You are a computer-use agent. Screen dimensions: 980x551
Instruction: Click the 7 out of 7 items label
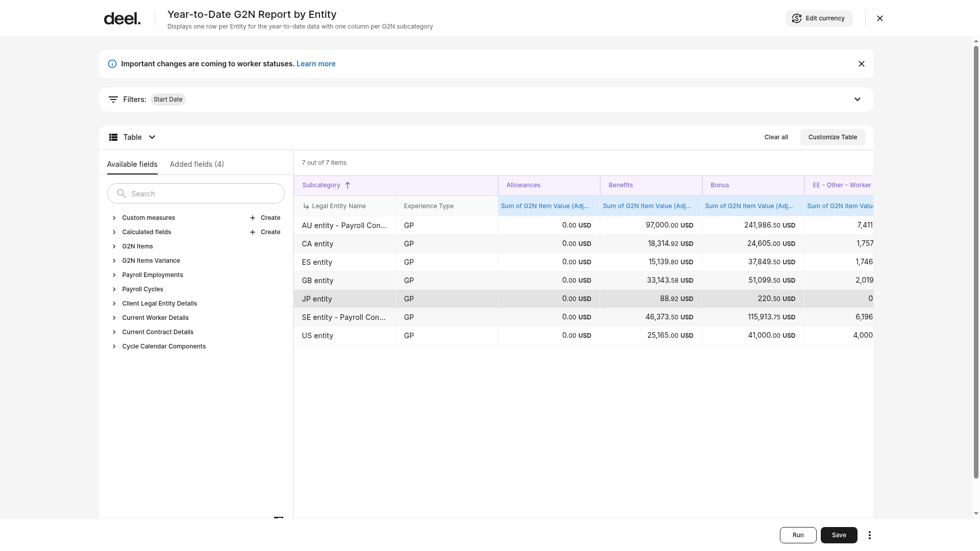click(x=324, y=163)
